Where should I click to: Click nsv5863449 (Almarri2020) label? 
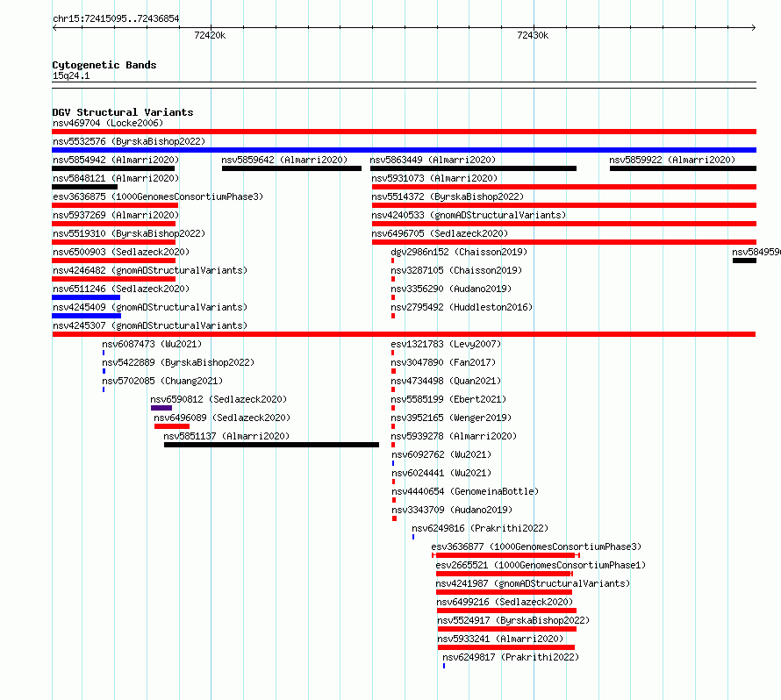[x=433, y=160]
